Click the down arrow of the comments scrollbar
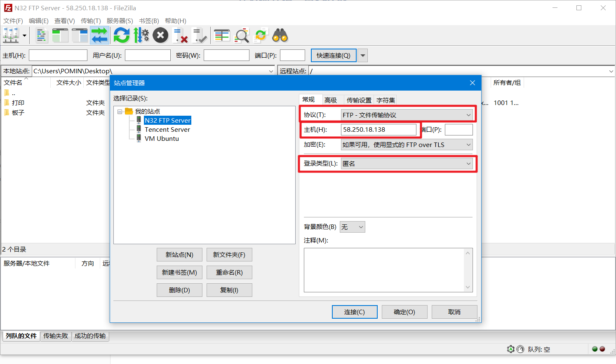Viewport: 616px width, 364px height. pos(468,287)
